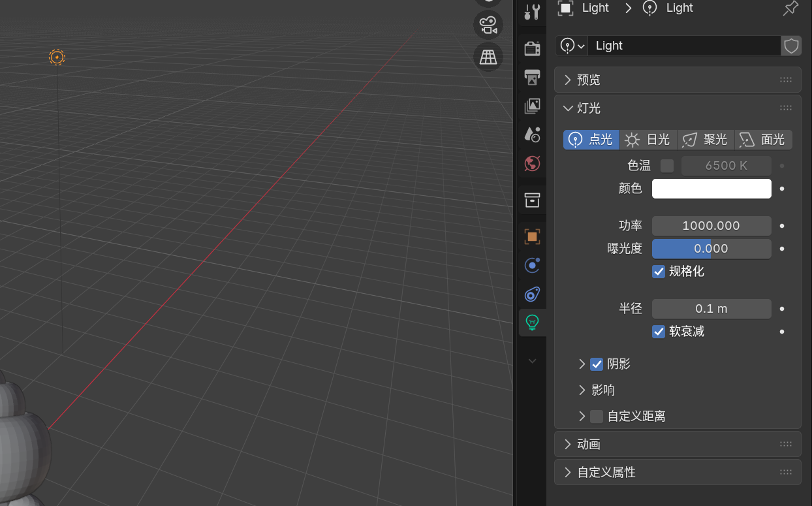Enable the 色温 checkbox

click(667, 166)
